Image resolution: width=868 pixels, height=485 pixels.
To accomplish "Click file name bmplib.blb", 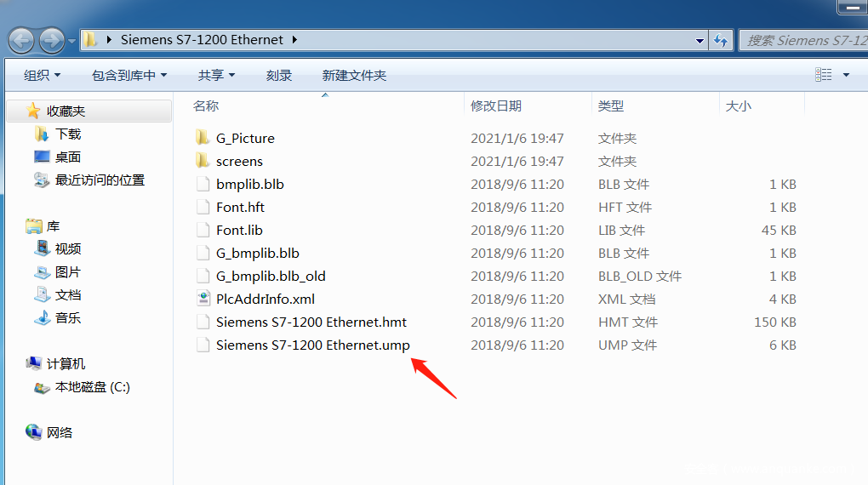I will tap(249, 184).
